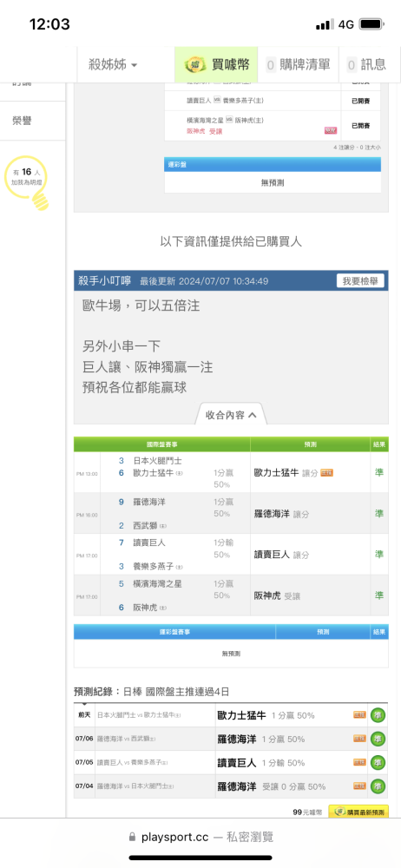This screenshot has height=868, width=401.
Task: Click the 讀賣巨人 讓分 prediction cell
Action: (310, 554)
